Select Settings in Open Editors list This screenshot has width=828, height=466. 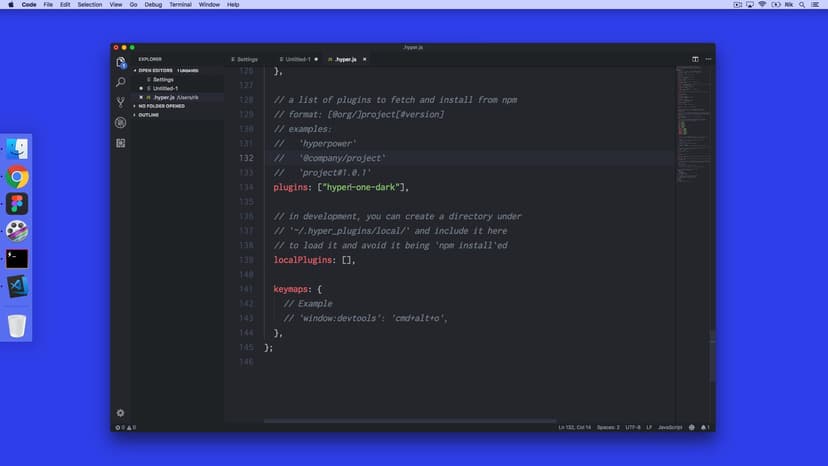coord(163,79)
